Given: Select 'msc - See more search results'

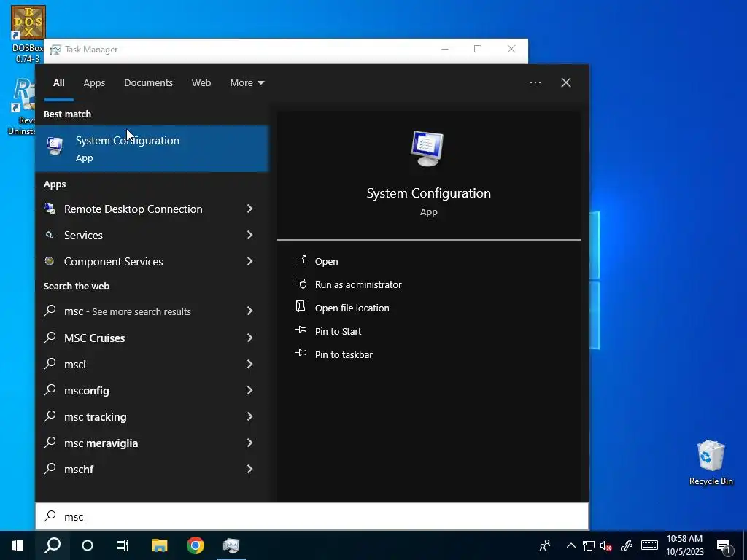Looking at the screenshot, I should (x=127, y=311).
